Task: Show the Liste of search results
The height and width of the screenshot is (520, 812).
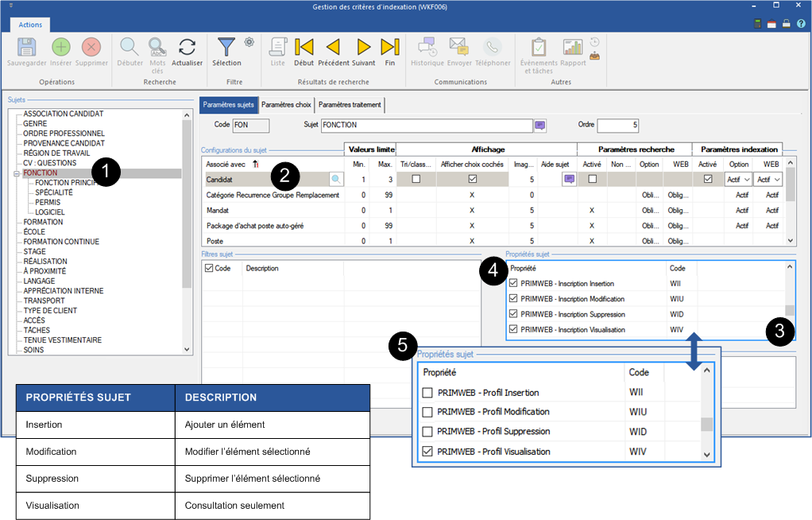Action: click(277, 47)
